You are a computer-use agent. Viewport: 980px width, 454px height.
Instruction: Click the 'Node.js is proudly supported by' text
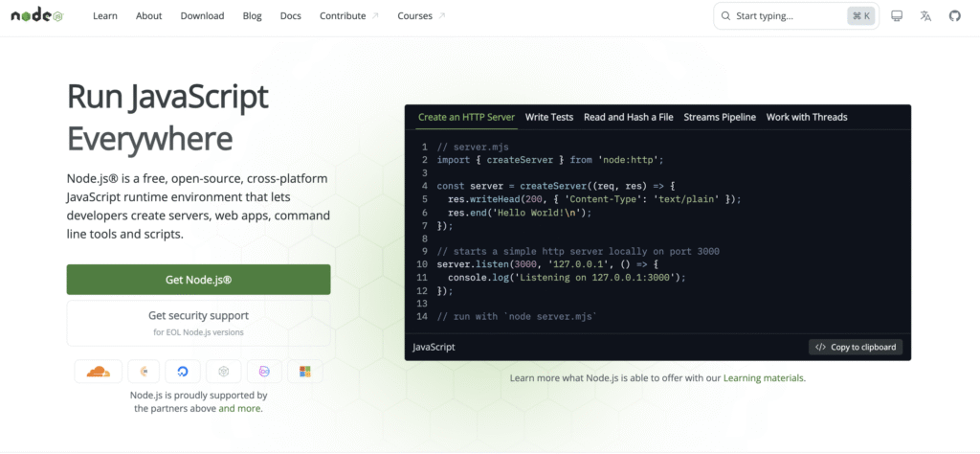tap(199, 396)
